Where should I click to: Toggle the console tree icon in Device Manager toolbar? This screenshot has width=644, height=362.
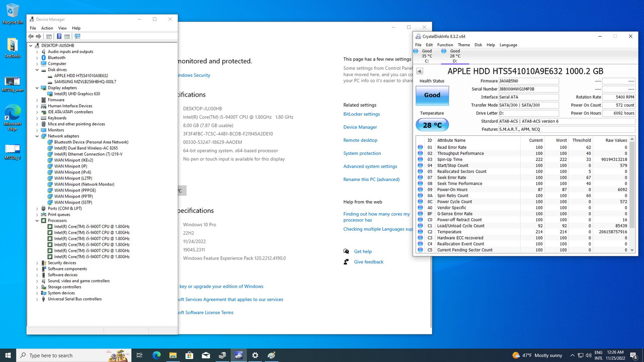pyautogui.click(x=49, y=36)
